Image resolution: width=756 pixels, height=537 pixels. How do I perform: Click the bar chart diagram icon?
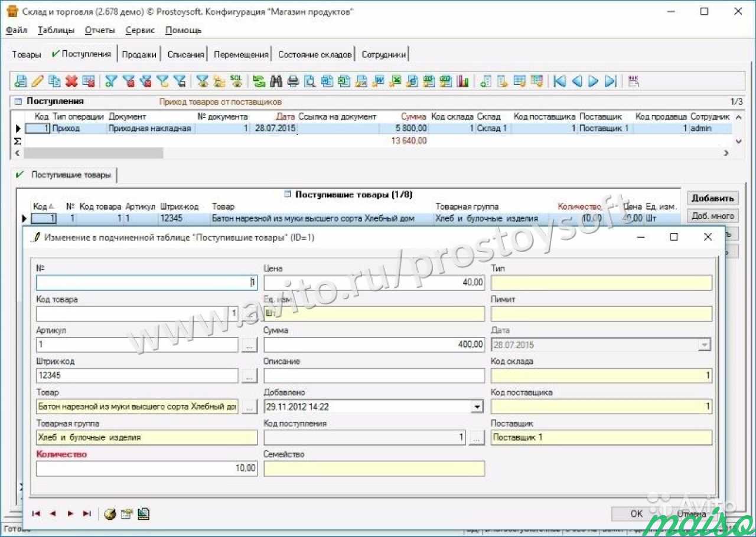point(464,81)
